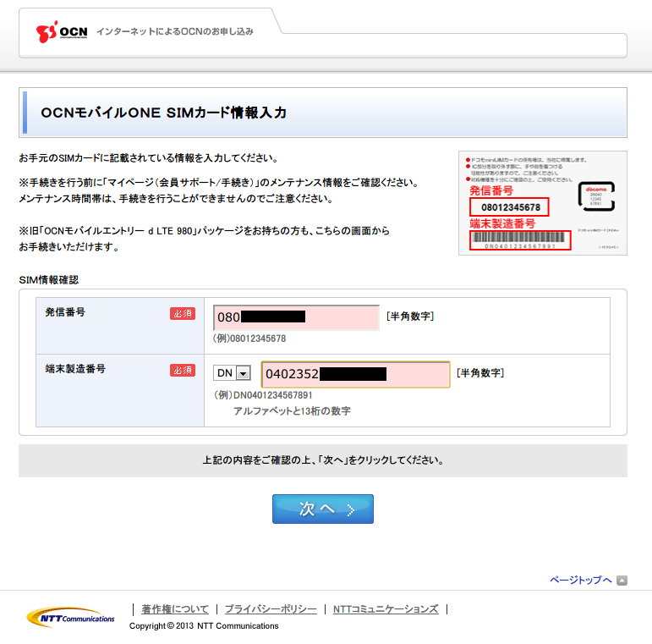This screenshot has width=652, height=644.
Task: Focus the 端末製造番号 input field
Action: [355, 374]
